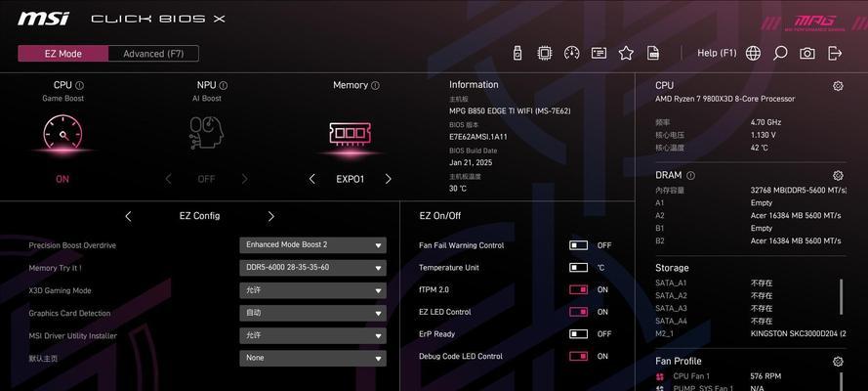Enable the ErP Ready switch
Screen dimensions: 868x391
pyautogui.click(x=578, y=334)
